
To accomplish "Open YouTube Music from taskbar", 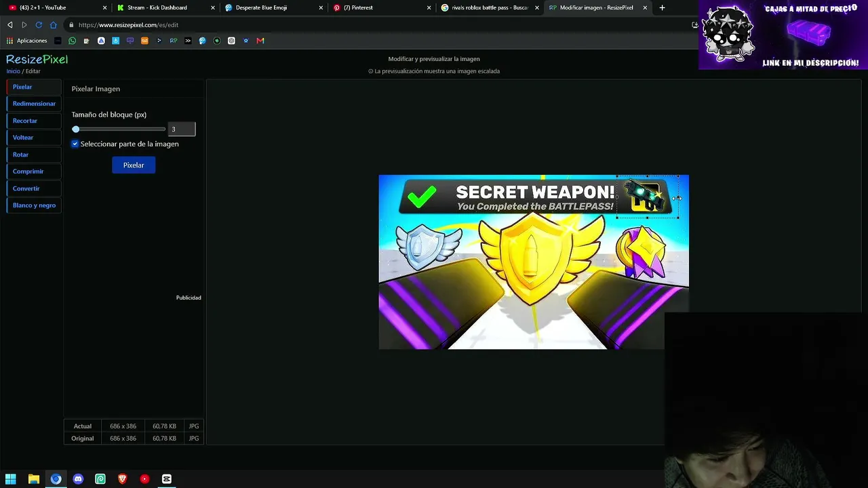I will [x=144, y=479].
